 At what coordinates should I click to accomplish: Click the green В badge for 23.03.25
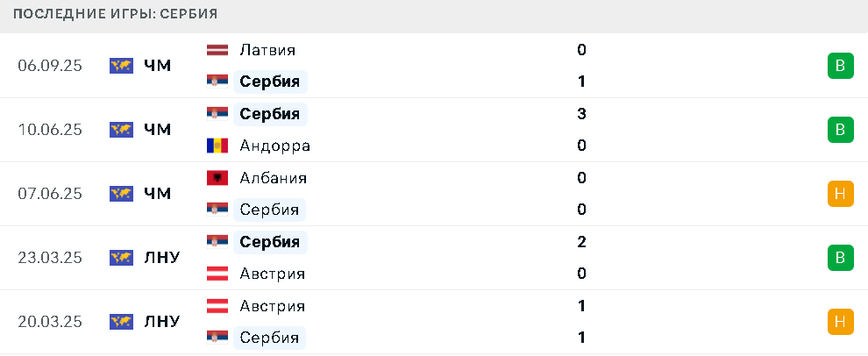click(840, 258)
